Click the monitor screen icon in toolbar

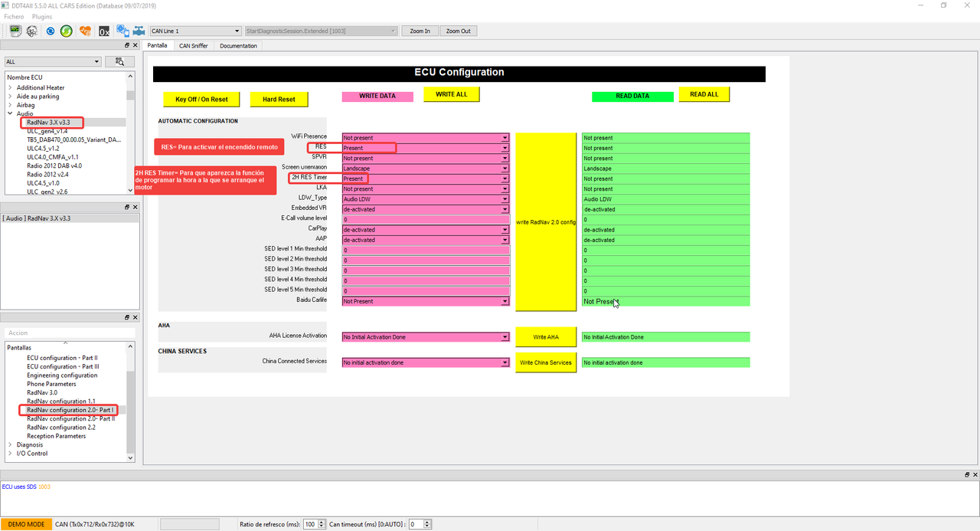15,31
